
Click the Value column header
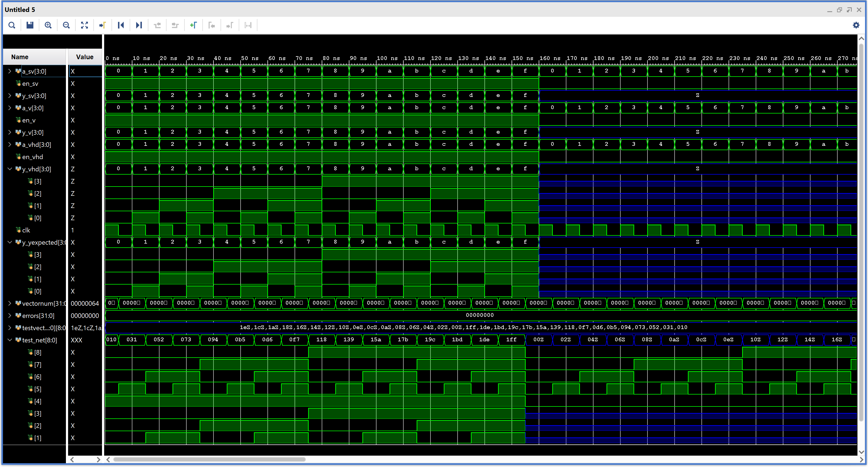coord(85,57)
